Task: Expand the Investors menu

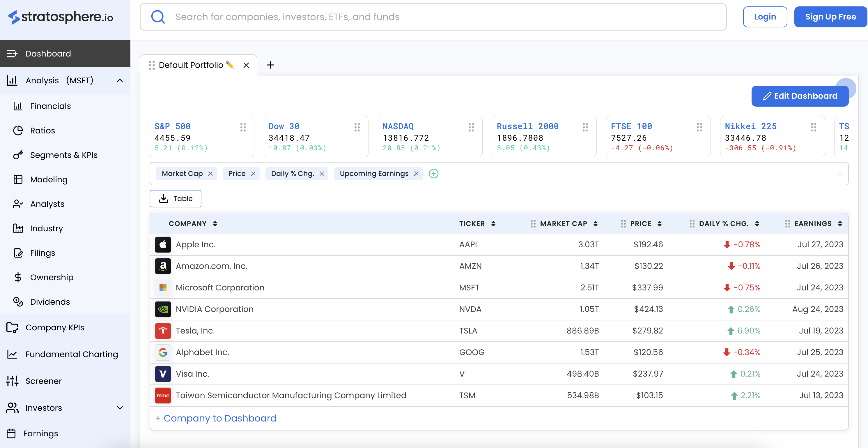Action: click(x=120, y=408)
